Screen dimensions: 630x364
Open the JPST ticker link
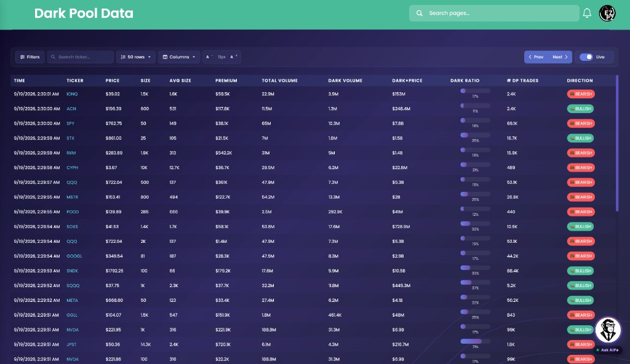(71, 344)
